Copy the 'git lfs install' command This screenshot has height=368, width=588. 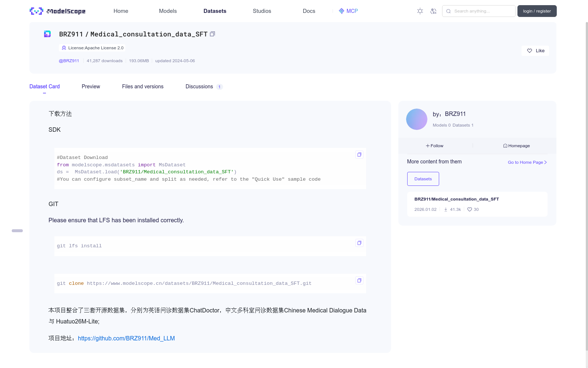359,243
